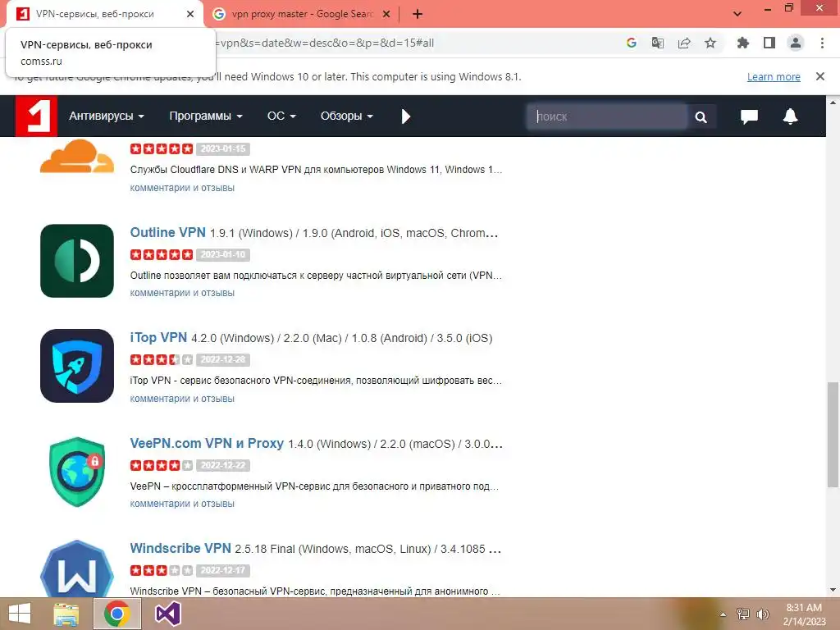
Task: Switch to the vpn proxy master Google Search tab
Action: [x=302, y=14]
